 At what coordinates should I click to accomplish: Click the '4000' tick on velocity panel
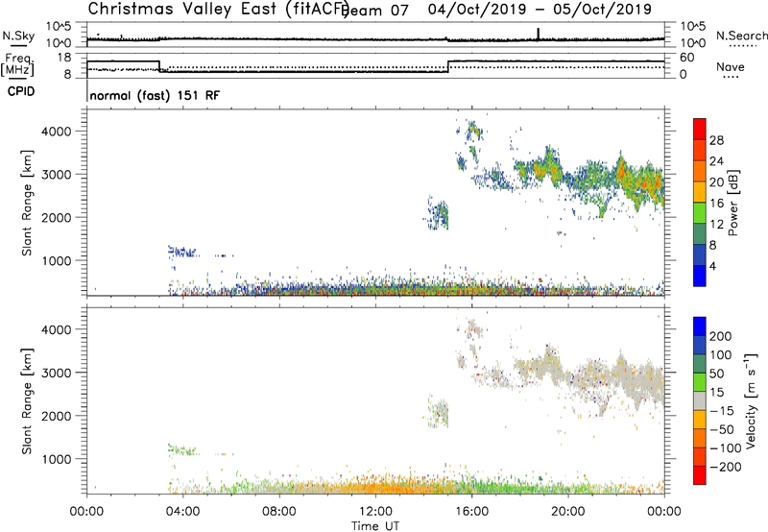click(x=56, y=329)
